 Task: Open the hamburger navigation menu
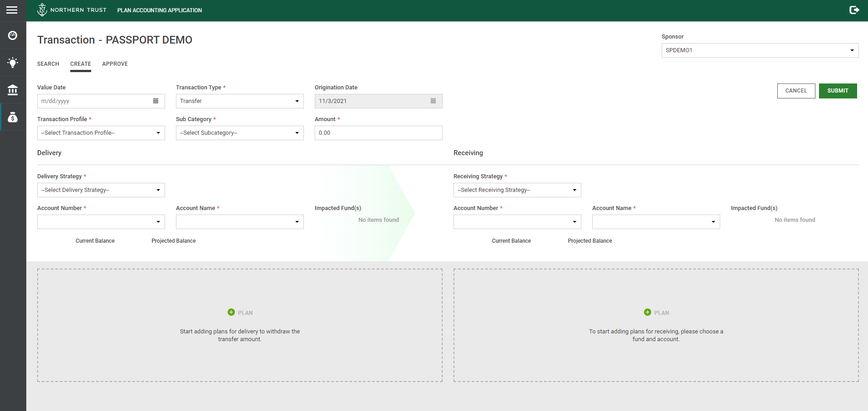[12, 10]
